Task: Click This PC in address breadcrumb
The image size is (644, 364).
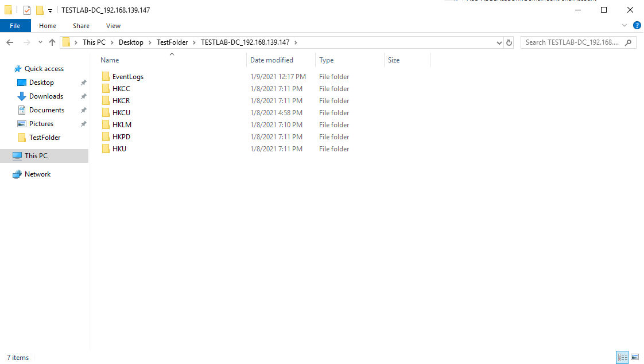Action: point(94,42)
